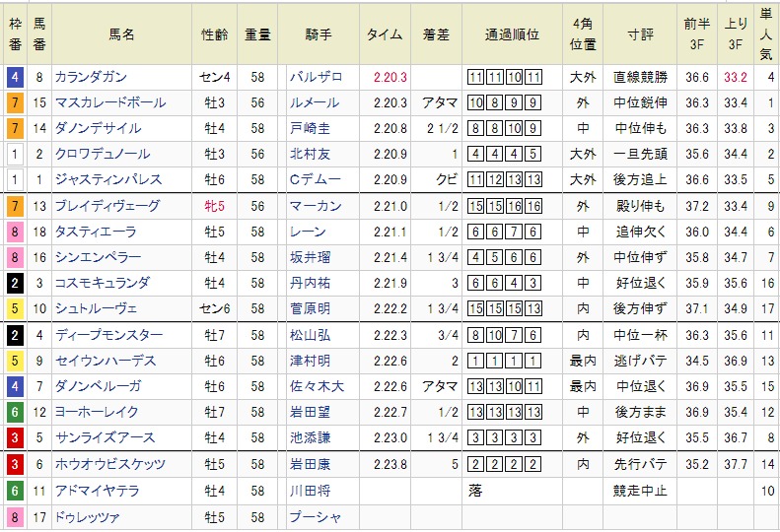Click the 騎手 column header

(319, 33)
